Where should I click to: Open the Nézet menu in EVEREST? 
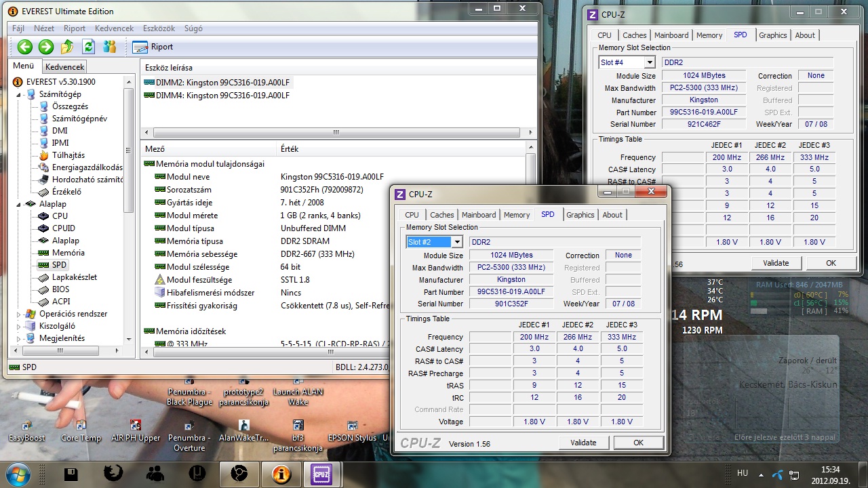44,28
